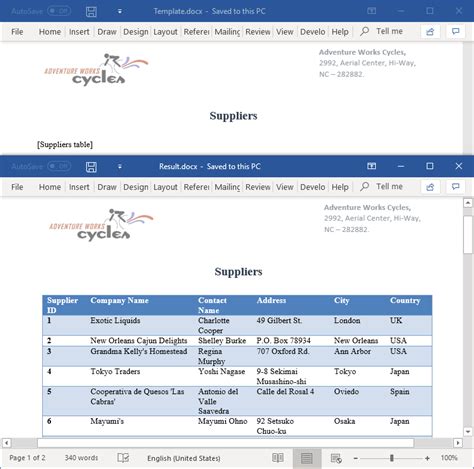This screenshot has height=469, width=474.
Task: Change language English (United States)
Action: [x=184, y=458]
